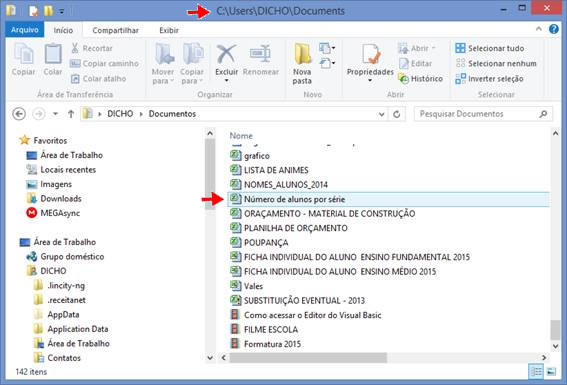Click the Copiar ribbon icon
The width and height of the screenshot is (567, 385).
coord(24,60)
